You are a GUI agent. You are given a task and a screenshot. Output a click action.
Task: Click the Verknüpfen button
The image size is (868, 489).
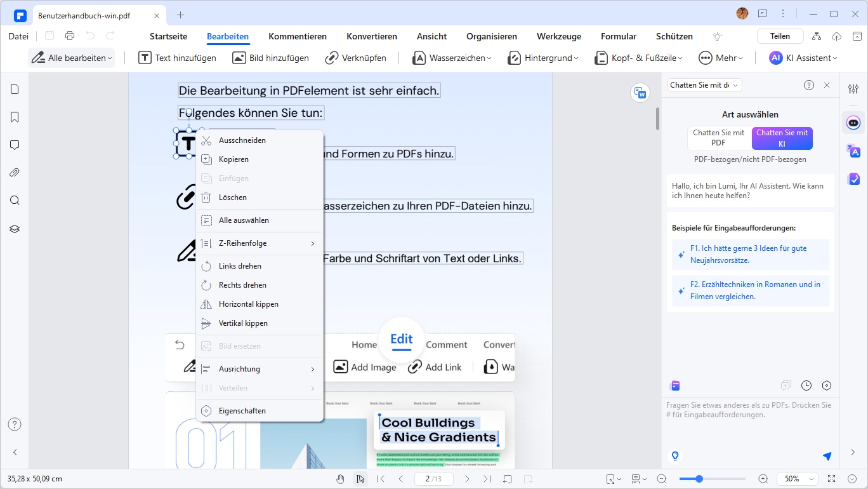coord(356,58)
